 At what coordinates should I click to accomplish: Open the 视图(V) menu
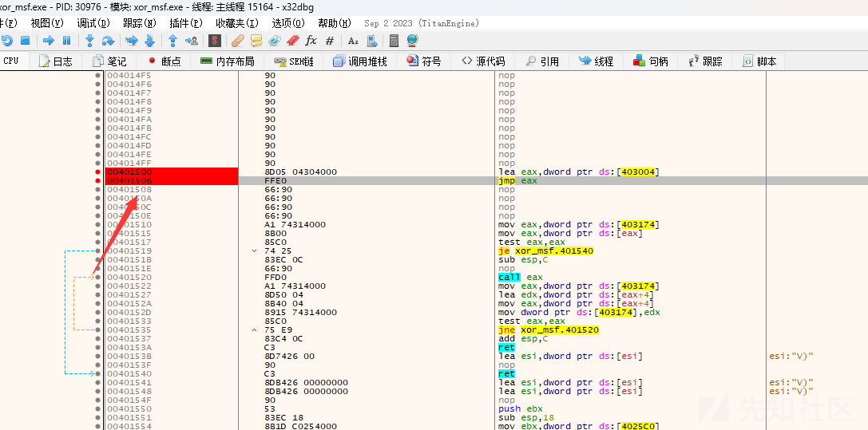(x=47, y=23)
